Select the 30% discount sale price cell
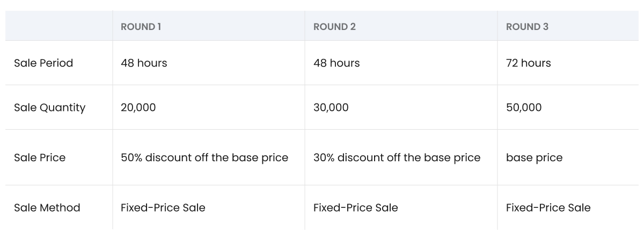The height and width of the screenshot is (240, 644). click(397, 157)
